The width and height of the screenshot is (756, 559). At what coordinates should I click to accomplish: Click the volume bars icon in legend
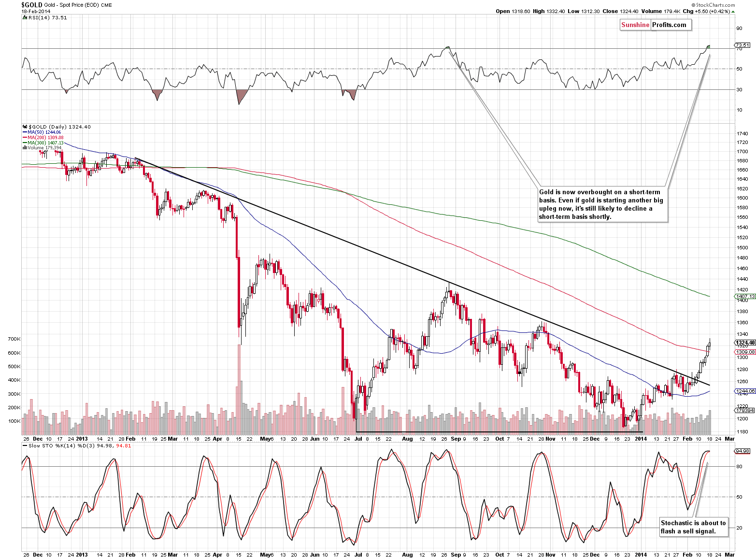point(25,148)
